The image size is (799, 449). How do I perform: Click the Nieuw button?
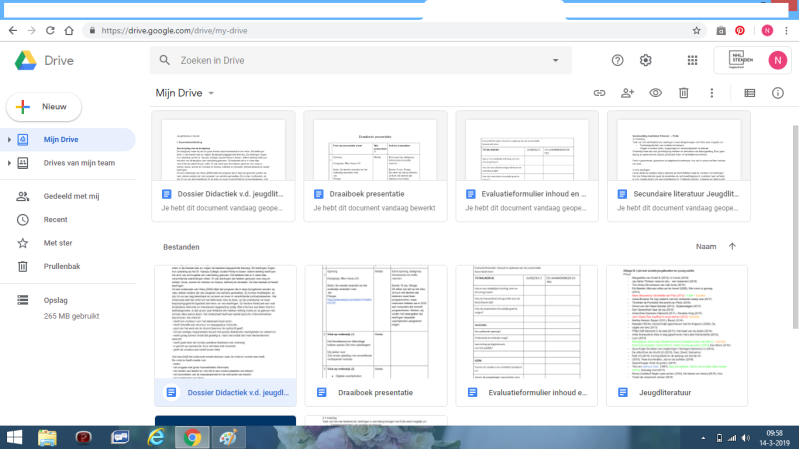44,106
